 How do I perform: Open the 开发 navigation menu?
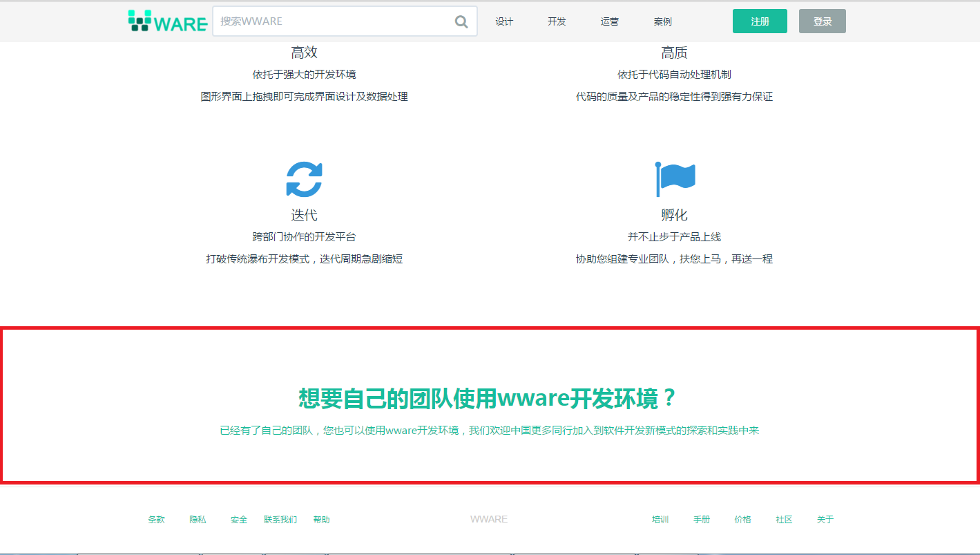click(x=557, y=21)
